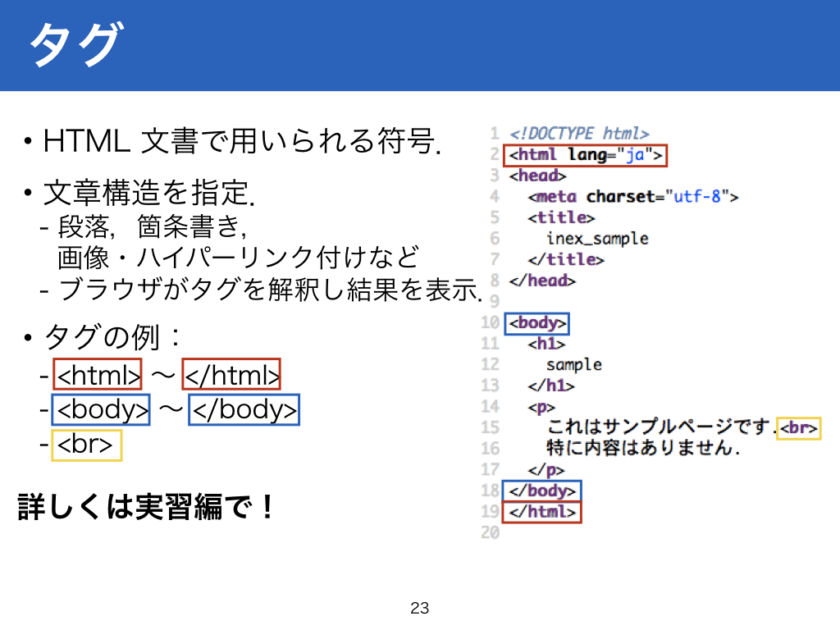Select the line '画像・ハイパーリンク付けなど'
This screenshot has height=630, width=840.
[x=238, y=258]
